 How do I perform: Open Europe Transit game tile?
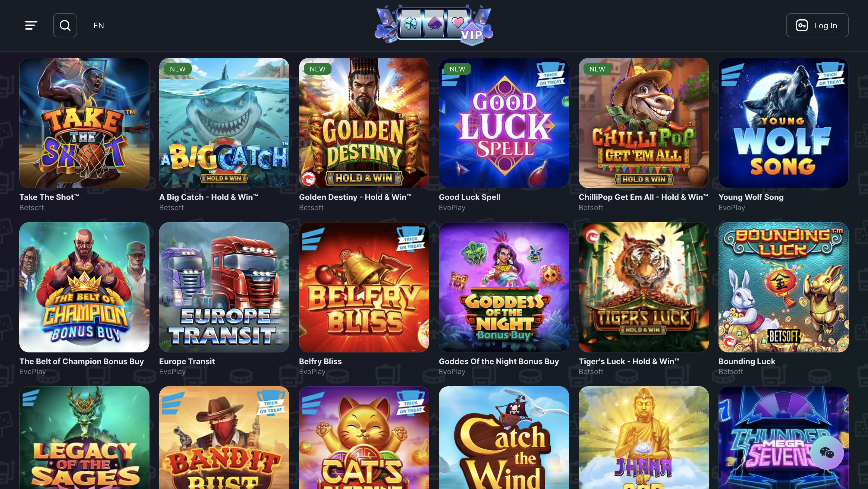(224, 287)
